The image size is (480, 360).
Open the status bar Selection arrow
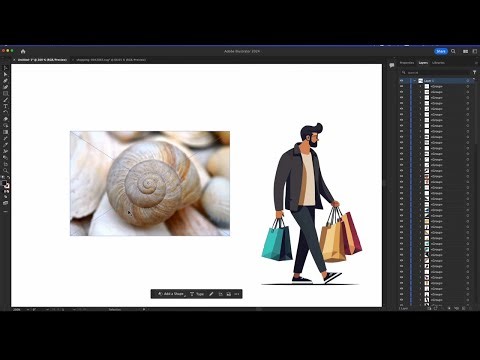point(144,309)
